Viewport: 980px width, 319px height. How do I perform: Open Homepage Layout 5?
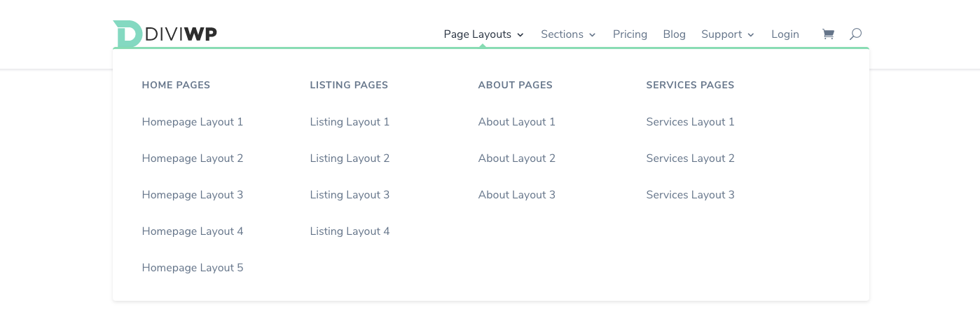tap(193, 268)
